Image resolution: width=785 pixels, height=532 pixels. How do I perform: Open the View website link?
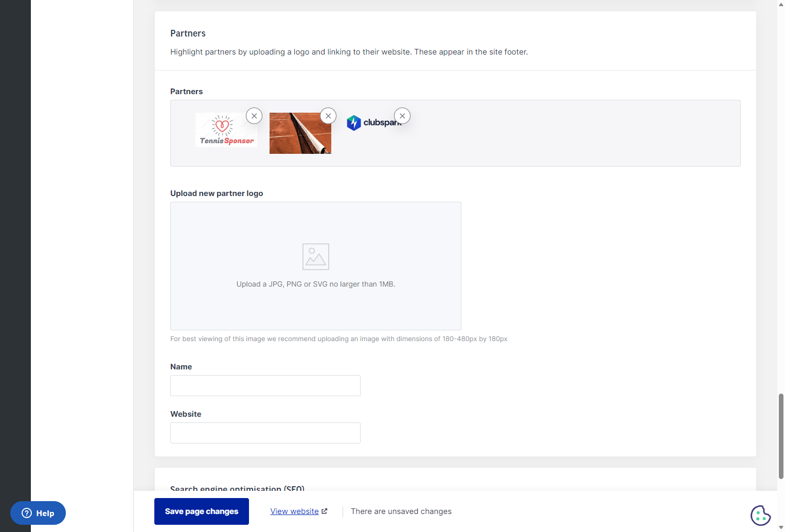[x=295, y=511]
